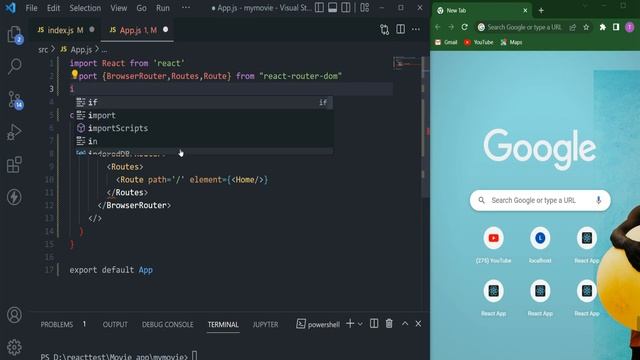Open the Source Control view

pyautogui.click(x=15, y=100)
